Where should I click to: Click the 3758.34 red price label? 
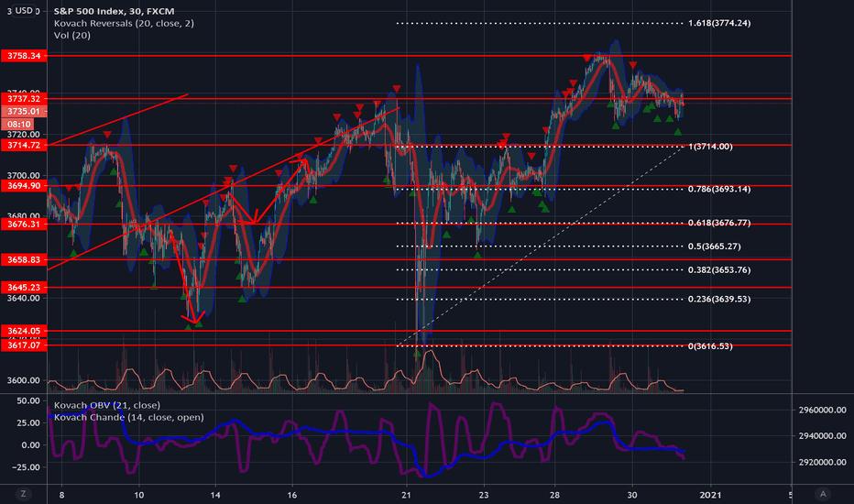pyautogui.click(x=24, y=56)
